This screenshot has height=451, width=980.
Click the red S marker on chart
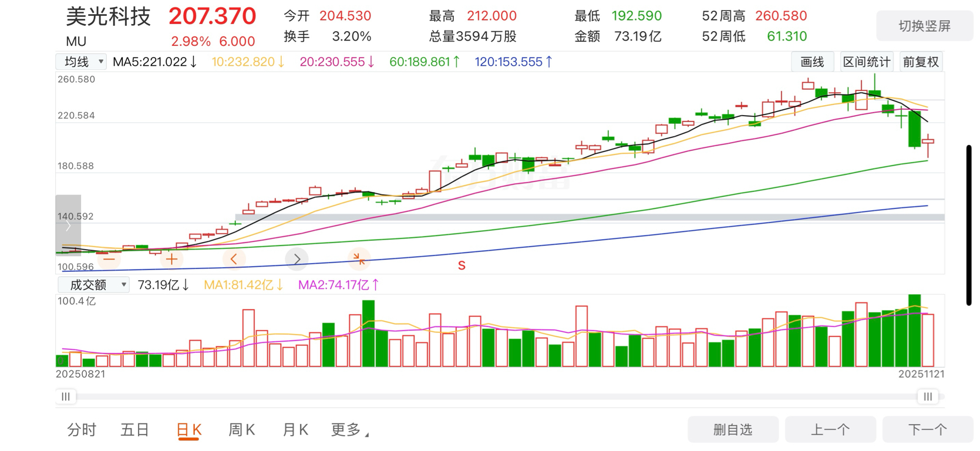tap(462, 266)
